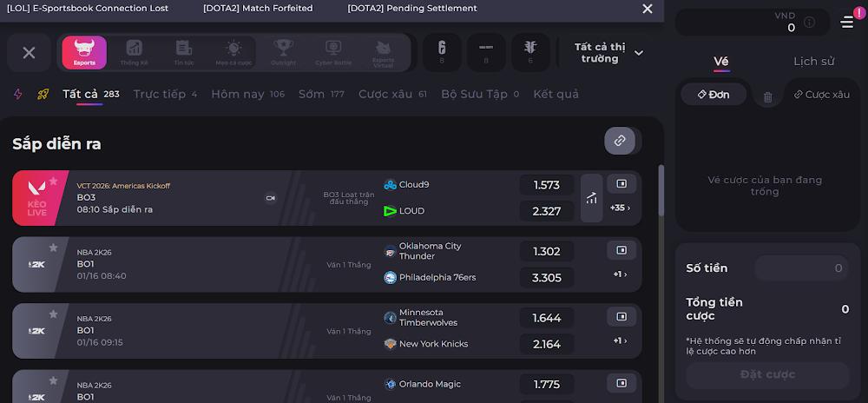Open the Outright trophy icon
868x403 pixels.
(284, 53)
